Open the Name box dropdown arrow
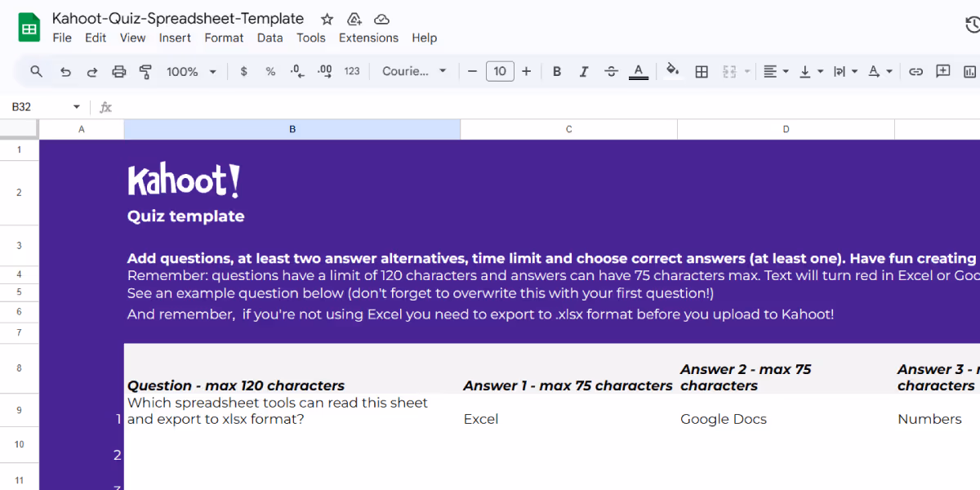Screen dimensions: 980x490 point(77,107)
